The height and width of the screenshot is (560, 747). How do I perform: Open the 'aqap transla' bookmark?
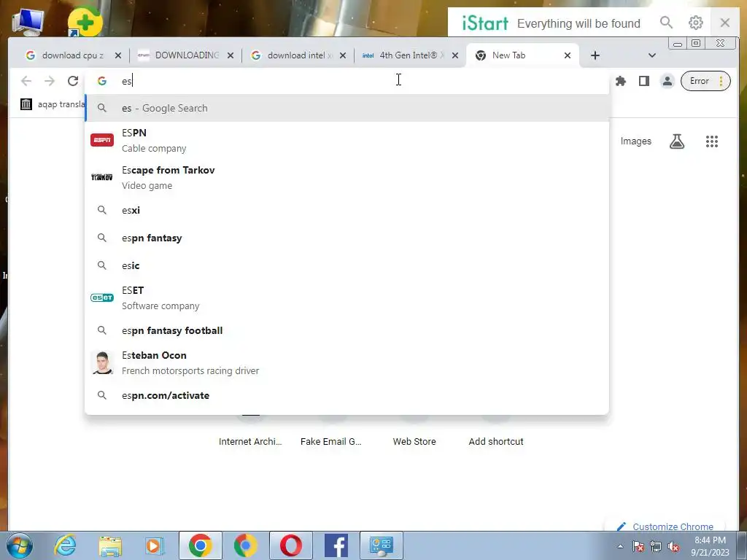[x=53, y=104]
